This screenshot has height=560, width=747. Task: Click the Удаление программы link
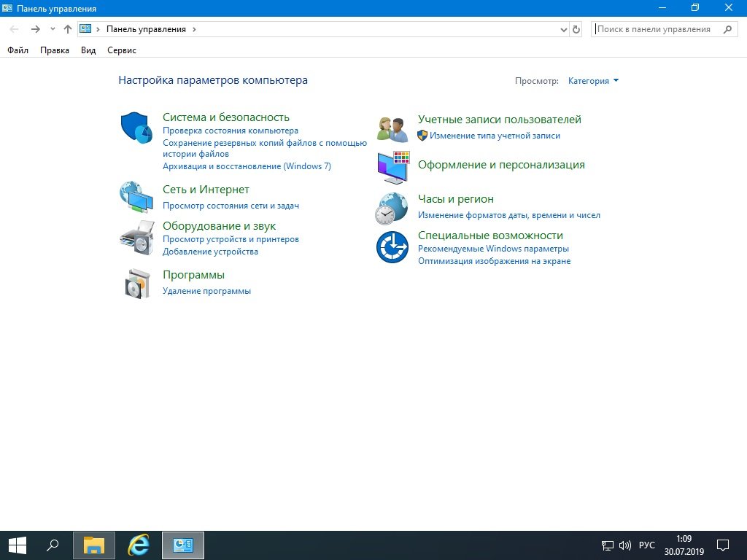[206, 291]
